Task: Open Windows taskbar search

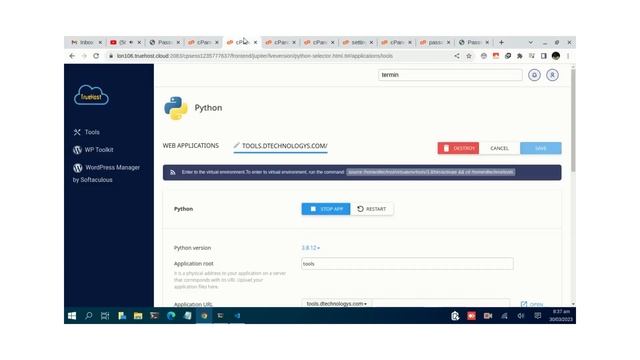Action: coord(89,316)
